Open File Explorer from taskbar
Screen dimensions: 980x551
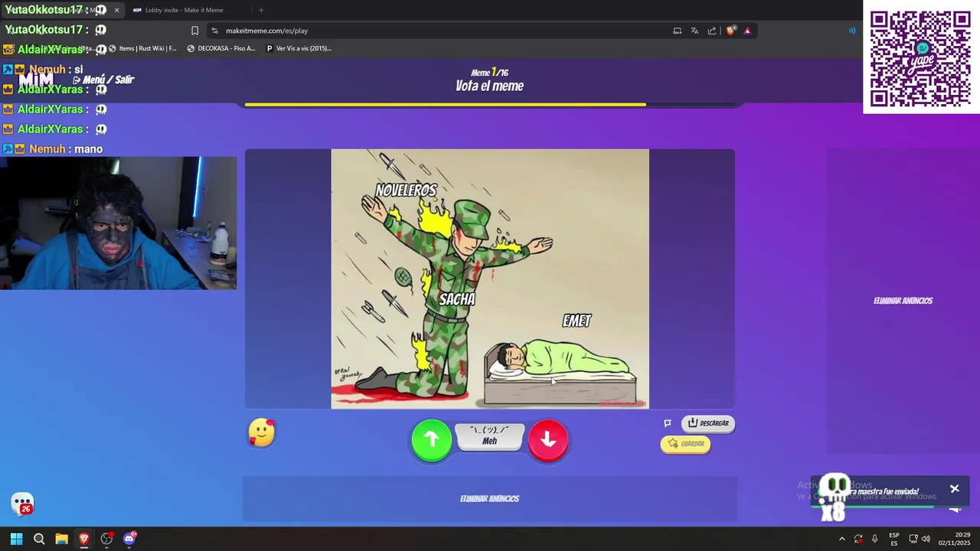[61, 539]
